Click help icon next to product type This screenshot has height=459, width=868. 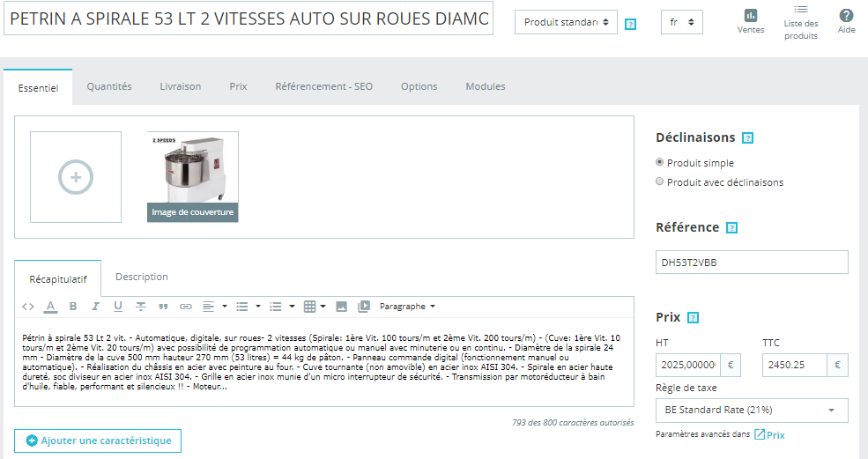coord(630,25)
